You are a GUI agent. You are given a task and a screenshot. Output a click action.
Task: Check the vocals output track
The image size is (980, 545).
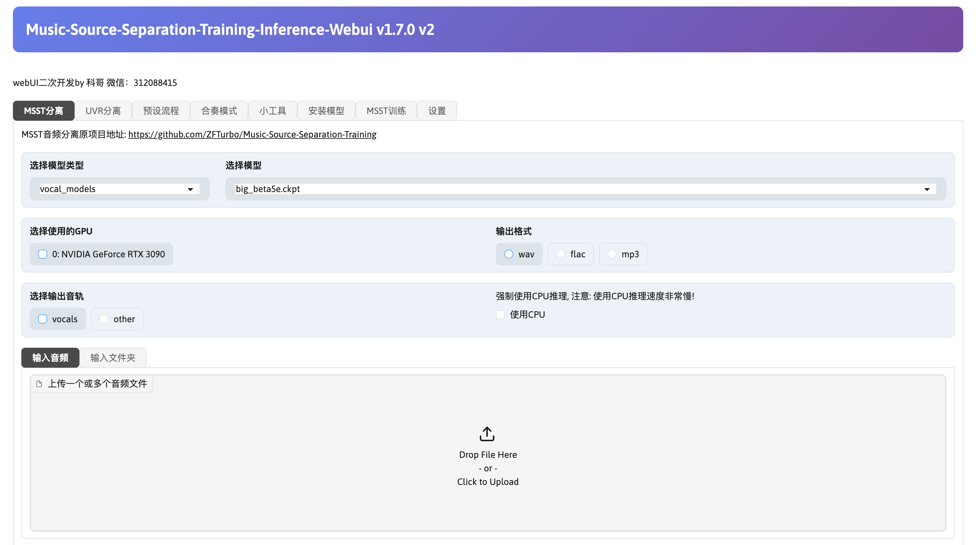[43, 319]
